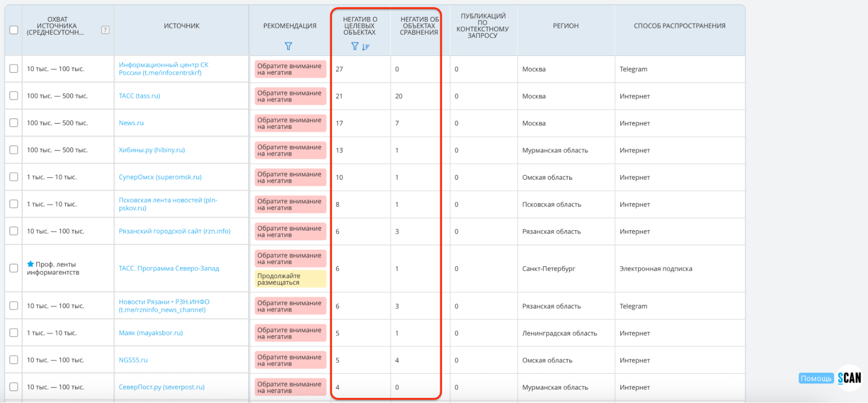Viewport: 868px width, 403px height.
Task: Click Омская область in NGS55.ru row
Action: [x=547, y=360]
